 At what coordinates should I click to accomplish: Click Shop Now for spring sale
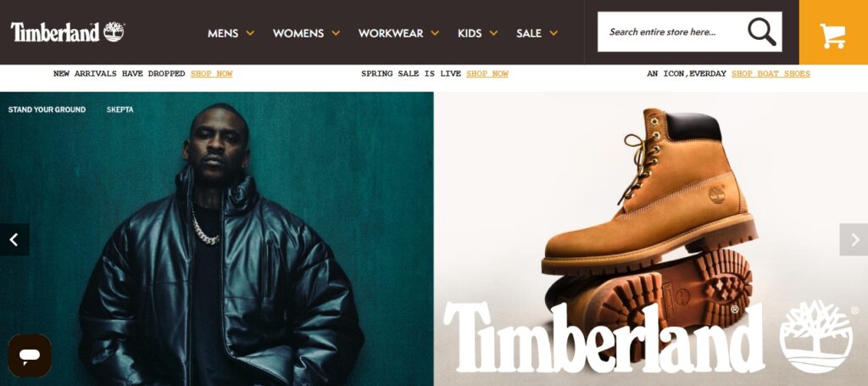pos(487,74)
